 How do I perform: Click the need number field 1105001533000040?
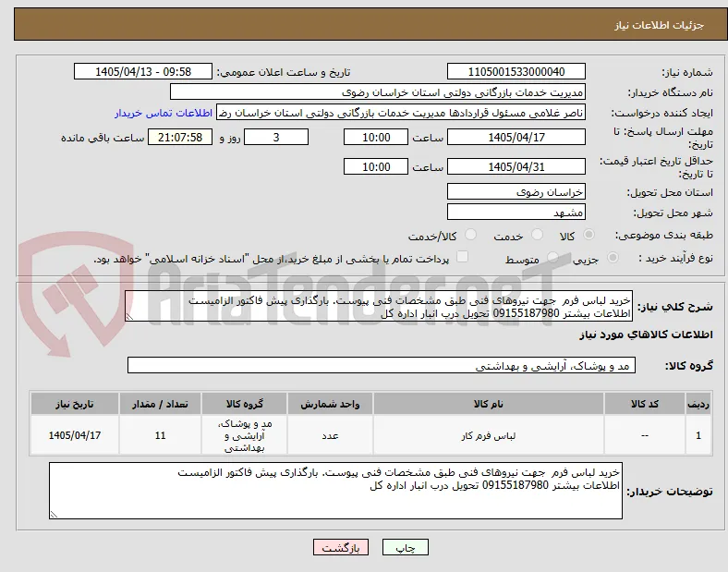click(x=516, y=71)
